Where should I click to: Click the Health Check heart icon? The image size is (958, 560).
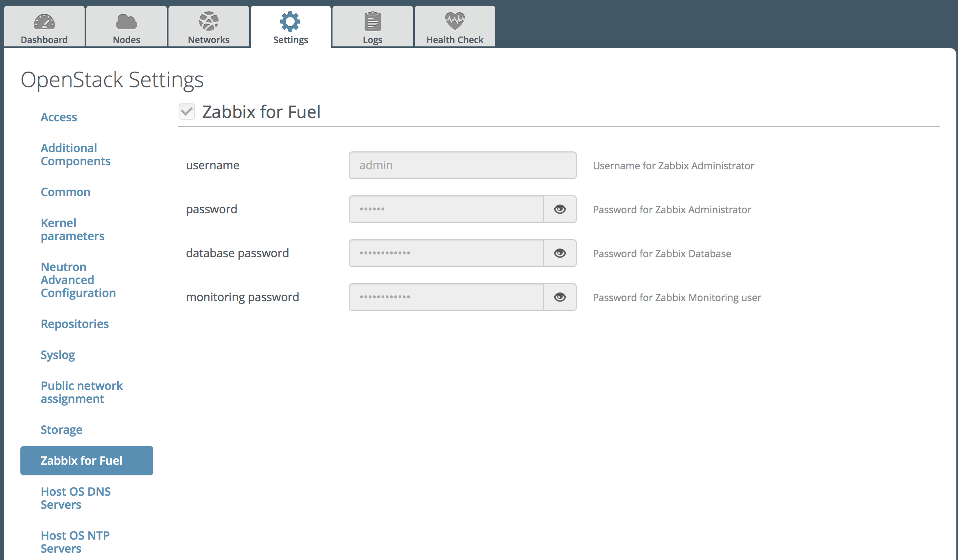(455, 21)
